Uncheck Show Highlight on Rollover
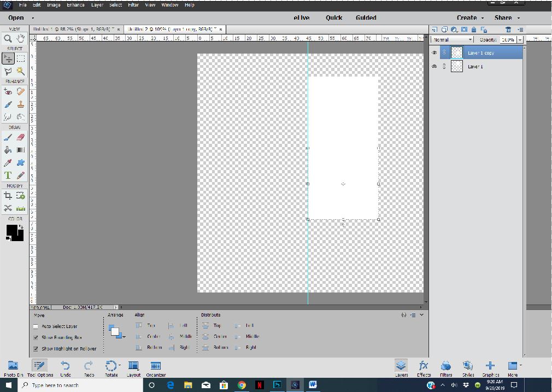The height and width of the screenshot is (392, 552). tap(36, 349)
